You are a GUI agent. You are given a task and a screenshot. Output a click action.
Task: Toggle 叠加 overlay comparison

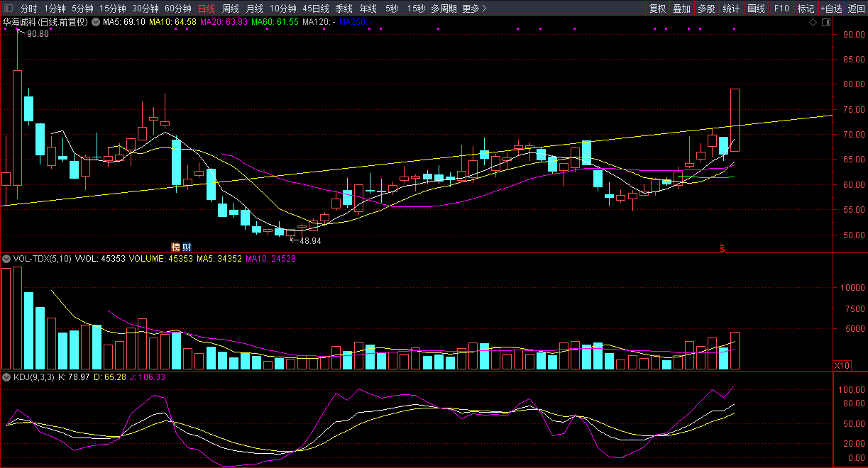[681, 9]
